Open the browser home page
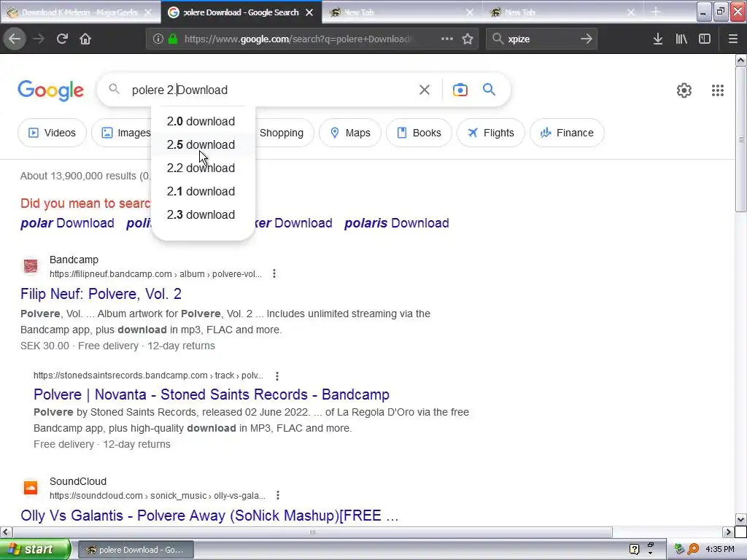The height and width of the screenshot is (560, 747). pos(85,39)
